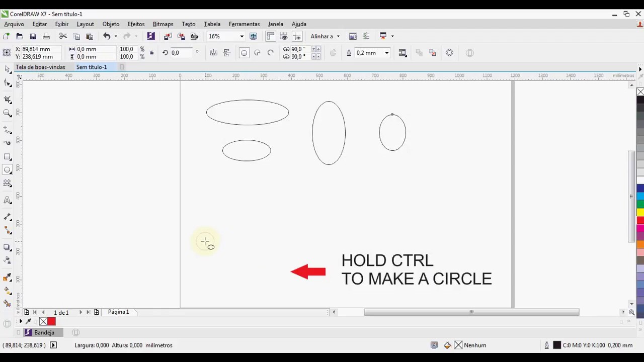This screenshot has width=644, height=362.
Task: Click the Print icon in toolbar
Action: tap(46, 36)
